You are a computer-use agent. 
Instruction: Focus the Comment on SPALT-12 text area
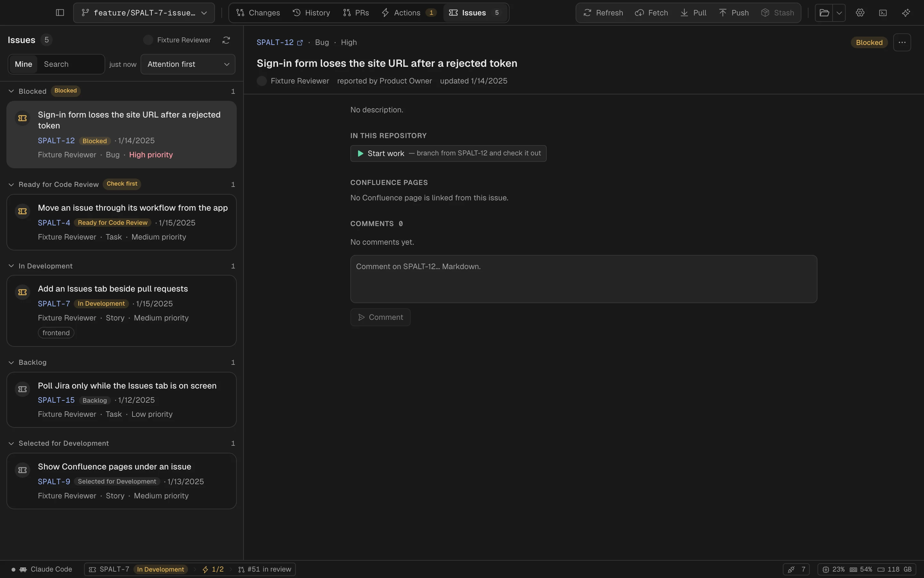[x=583, y=279]
